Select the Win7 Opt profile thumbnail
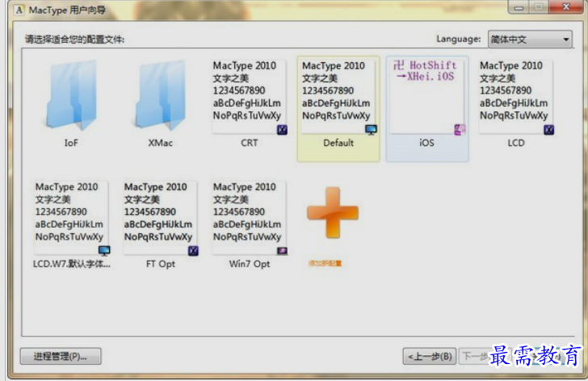The height and width of the screenshot is (381, 588). click(x=250, y=218)
